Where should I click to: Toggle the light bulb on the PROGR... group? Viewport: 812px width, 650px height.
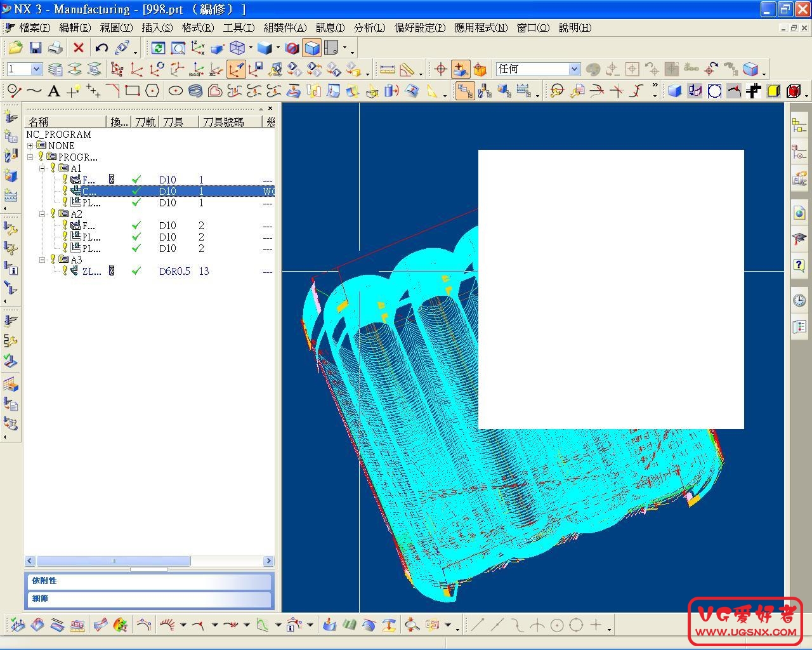click(41, 157)
